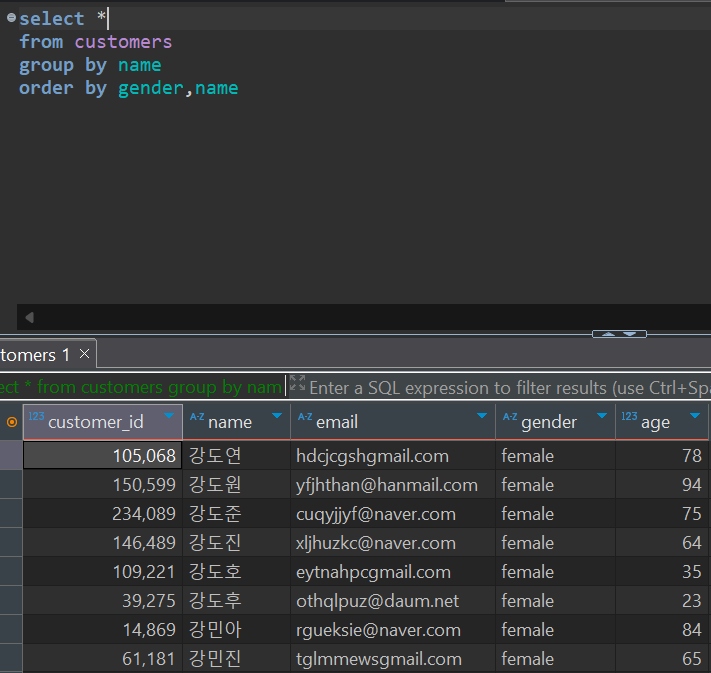Select cell customer_id 39,275

[x=102, y=600]
